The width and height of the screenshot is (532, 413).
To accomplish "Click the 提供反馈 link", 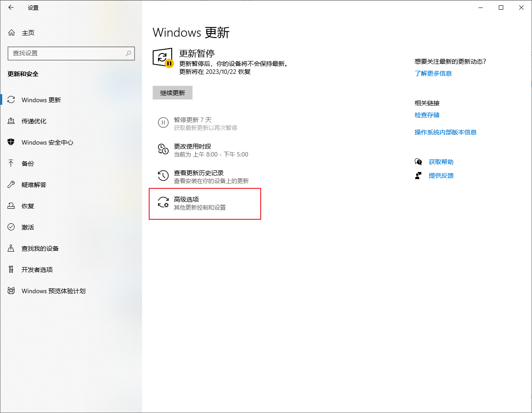I will [441, 176].
